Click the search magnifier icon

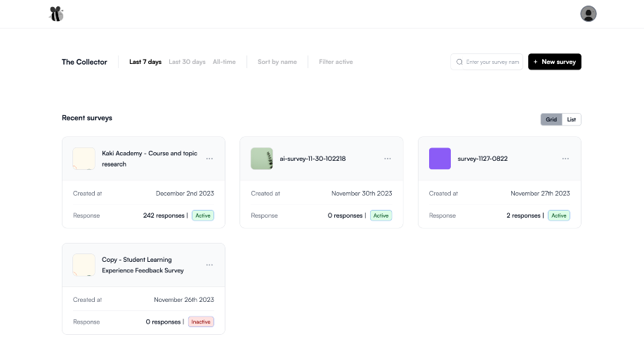pos(459,62)
